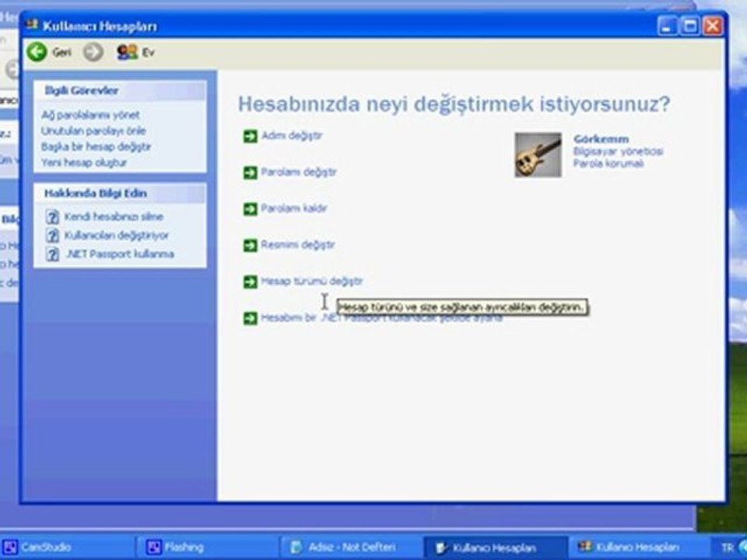Open Unutulan parolayı önle task
Image resolution: width=747 pixels, height=560 pixels.
93,131
